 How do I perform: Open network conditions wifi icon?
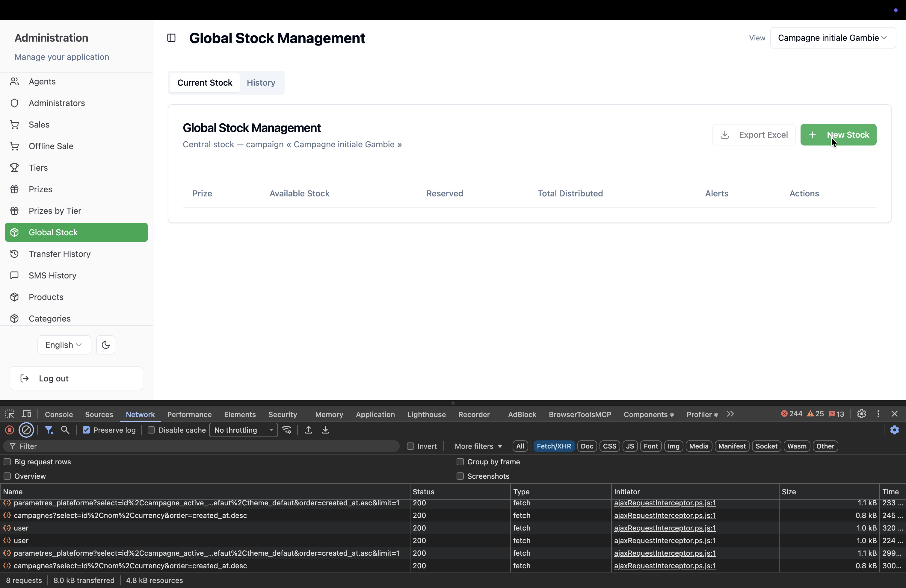pos(287,430)
